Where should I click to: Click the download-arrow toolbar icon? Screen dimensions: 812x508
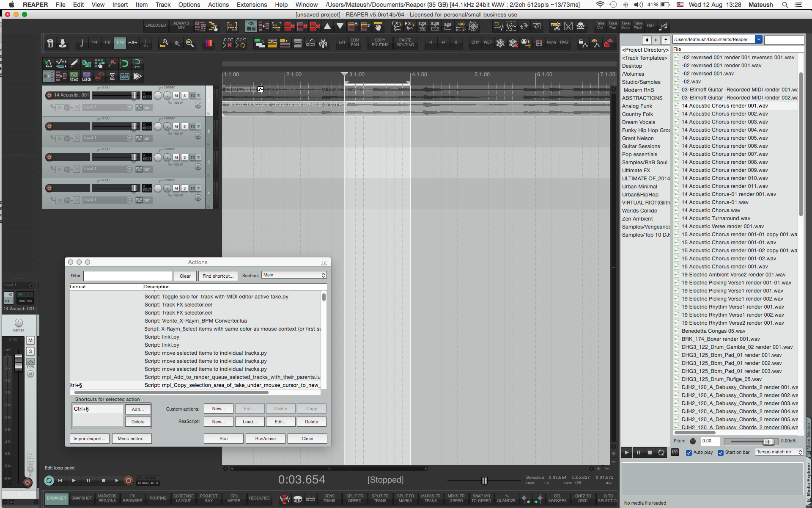[x=63, y=43]
